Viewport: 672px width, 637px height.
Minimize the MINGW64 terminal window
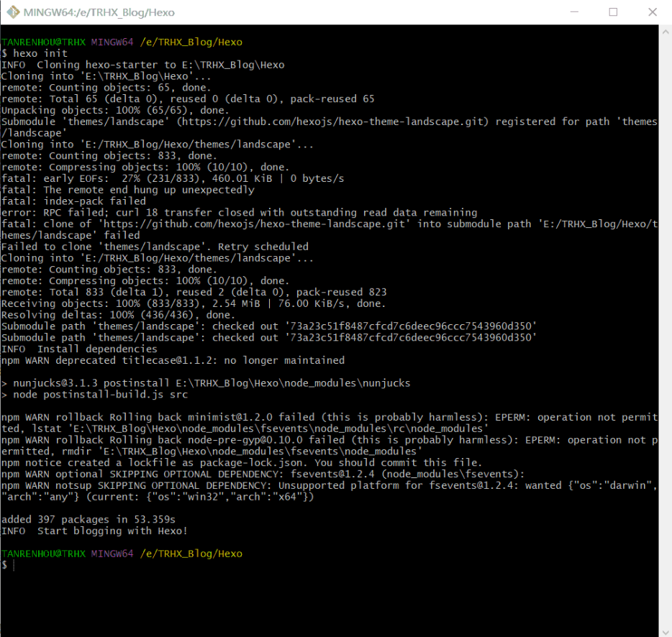pos(574,12)
